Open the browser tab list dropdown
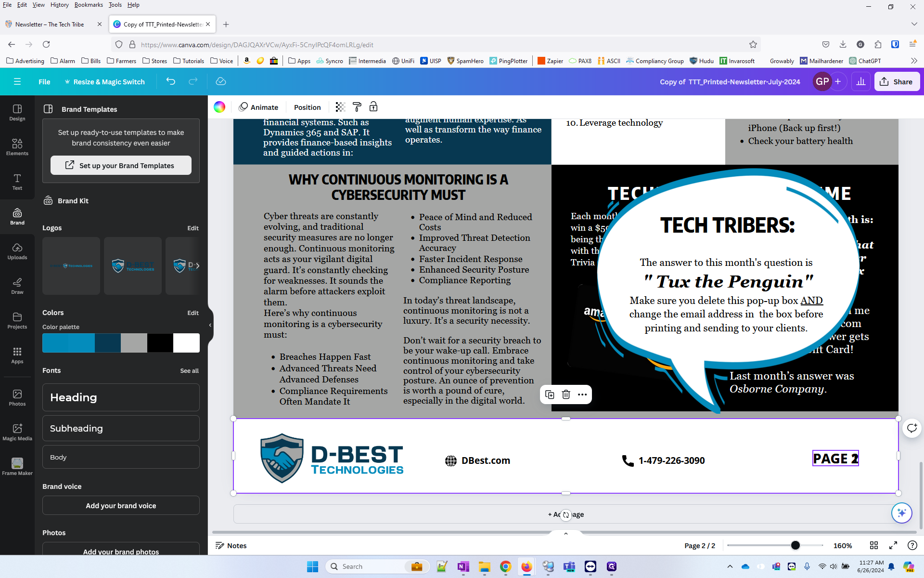Image resolution: width=924 pixels, height=578 pixels. 914,24
